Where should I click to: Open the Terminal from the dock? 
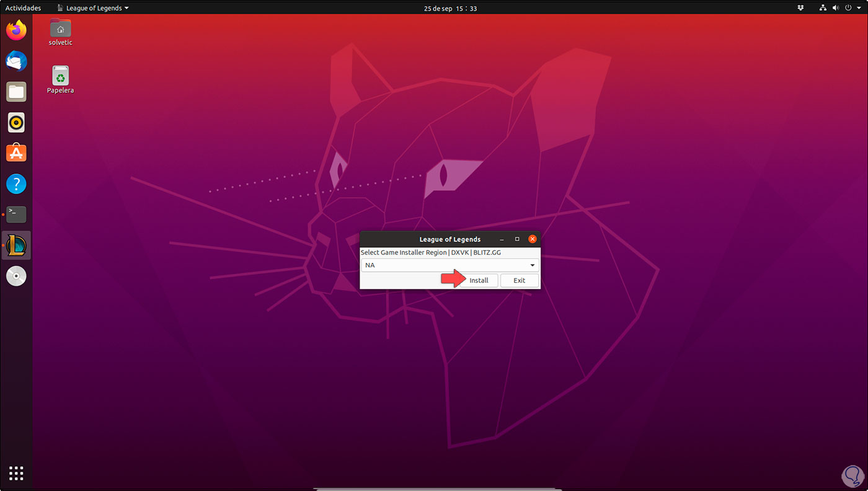(17, 215)
